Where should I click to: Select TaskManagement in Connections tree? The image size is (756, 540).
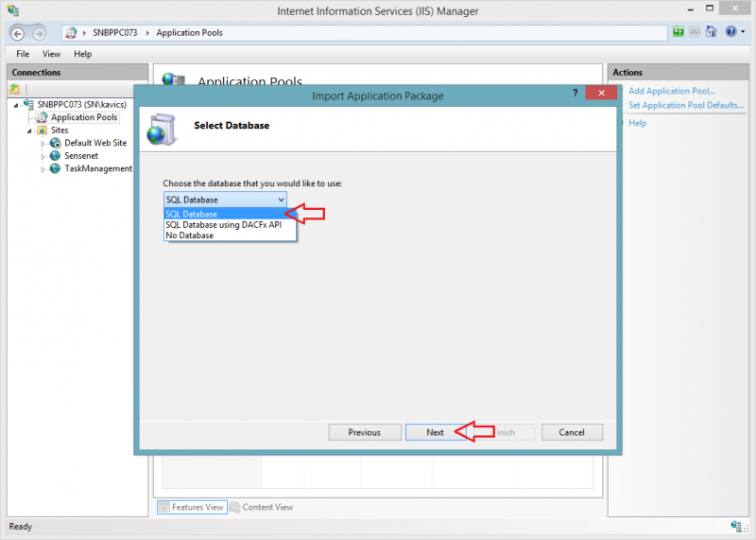98,168
